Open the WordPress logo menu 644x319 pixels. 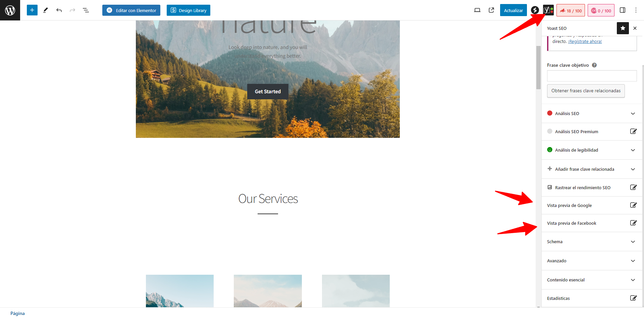(10, 10)
